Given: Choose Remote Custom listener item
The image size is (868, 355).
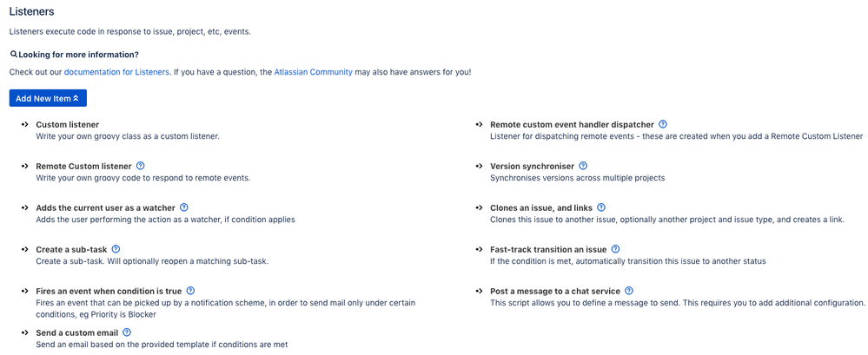Looking at the screenshot, I should pyautogui.click(x=83, y=167).
